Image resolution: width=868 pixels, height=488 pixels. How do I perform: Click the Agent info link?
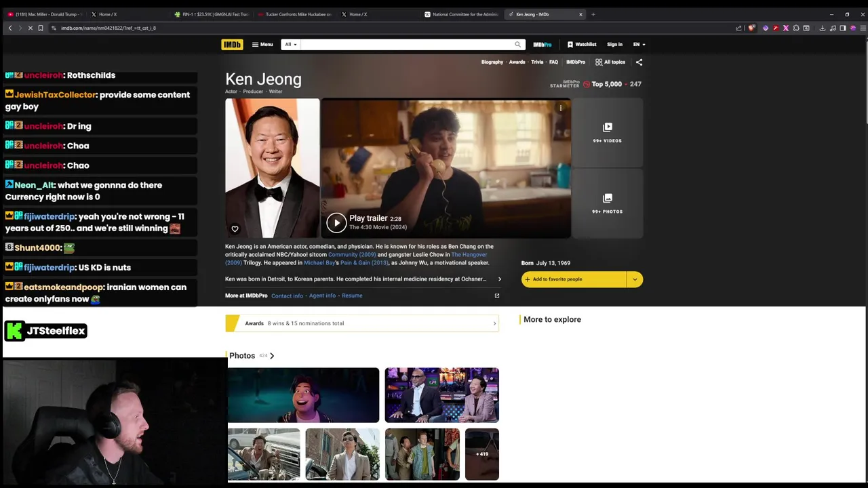322,296
